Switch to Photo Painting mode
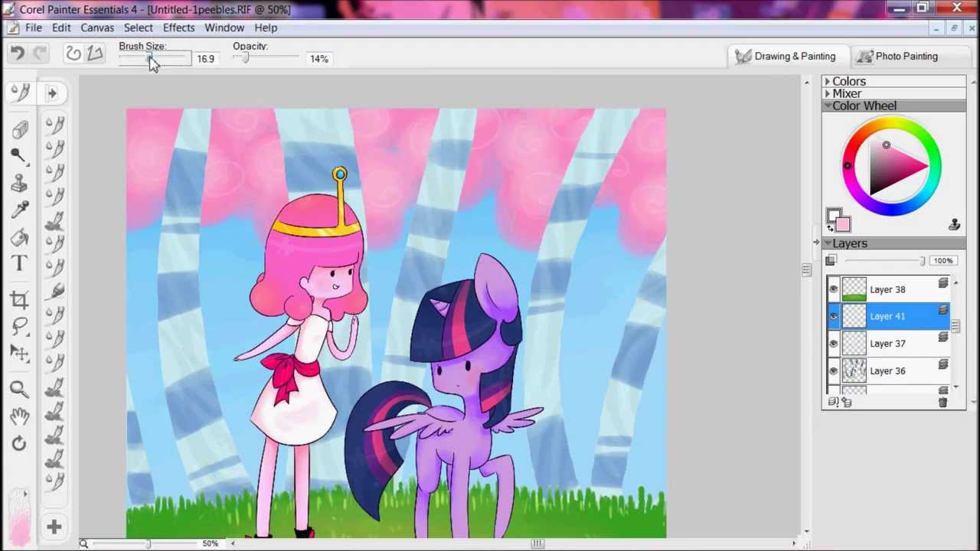 tap(897, 56)
